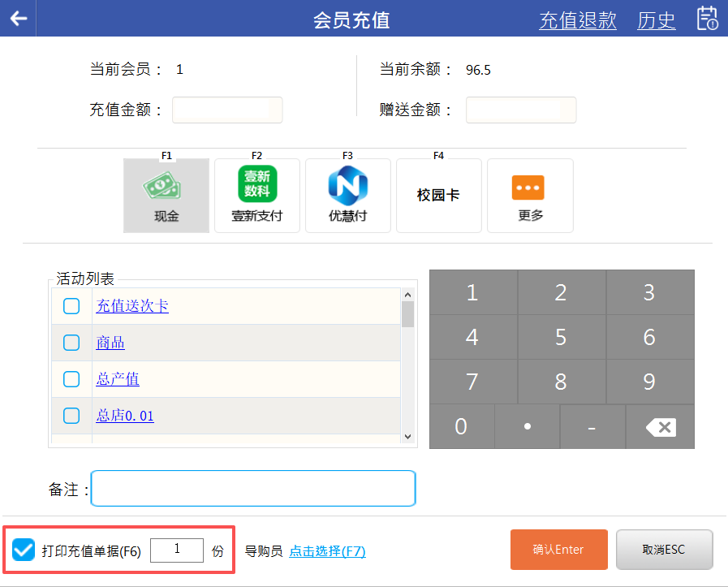View 历史 recharge history
Image resolution: width=728 pixels, height=587 pixels.
[x=656, y=20]
